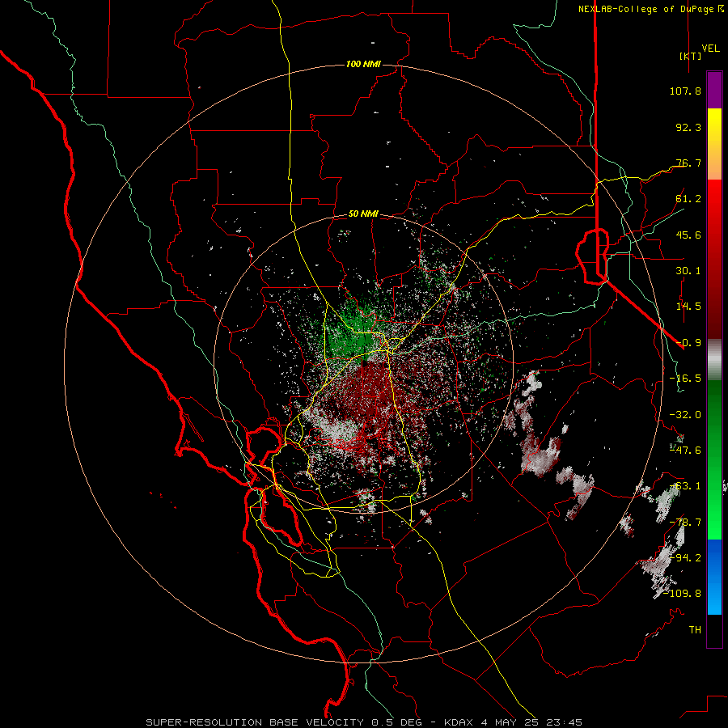
Task: Select the -32.0 value on velocity scale
Action: click(x=685, y=415)
